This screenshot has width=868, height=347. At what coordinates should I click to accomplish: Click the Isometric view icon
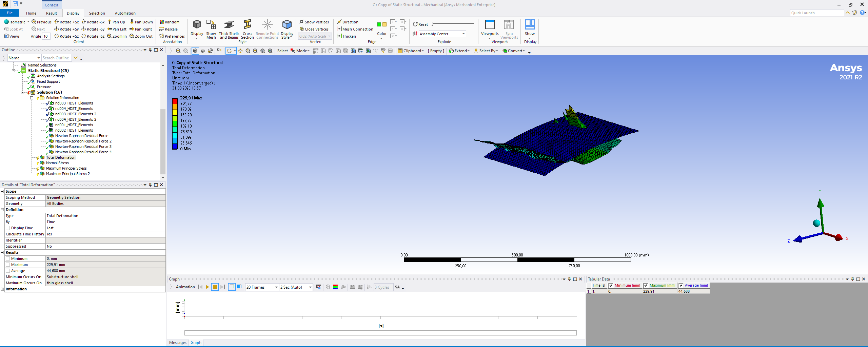coord(6,22)
